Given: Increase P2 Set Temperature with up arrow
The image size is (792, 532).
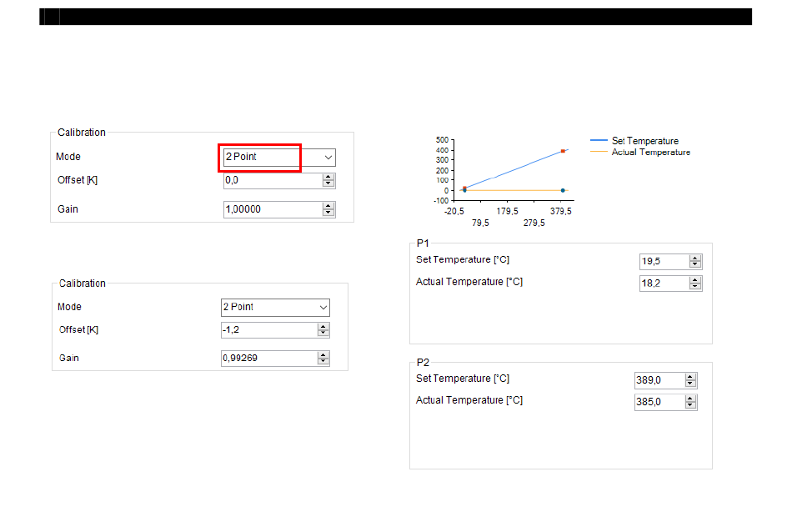Looking at the screenshot, I should click(x=690, y=377).
